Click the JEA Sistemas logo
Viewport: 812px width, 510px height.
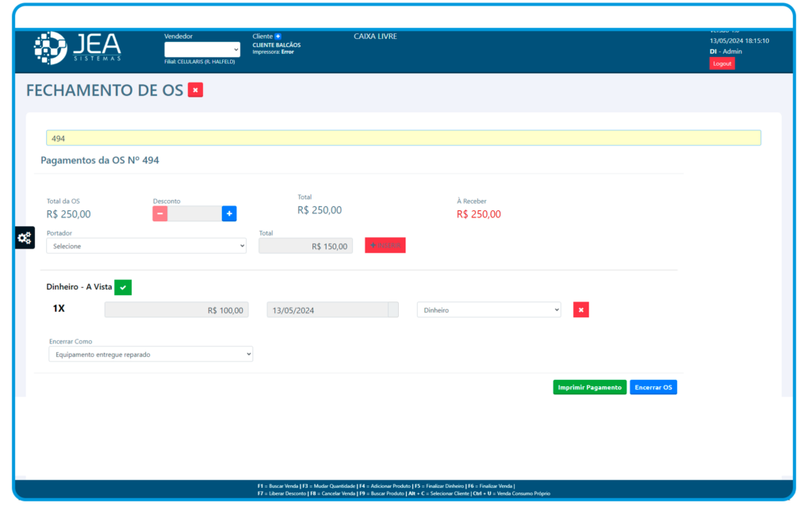coord(78,48)
